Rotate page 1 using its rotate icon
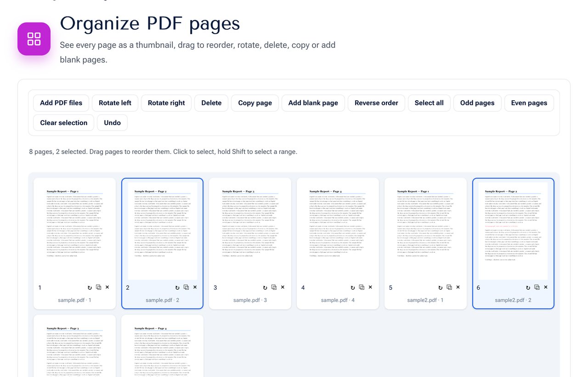 (x=90, y=288)
